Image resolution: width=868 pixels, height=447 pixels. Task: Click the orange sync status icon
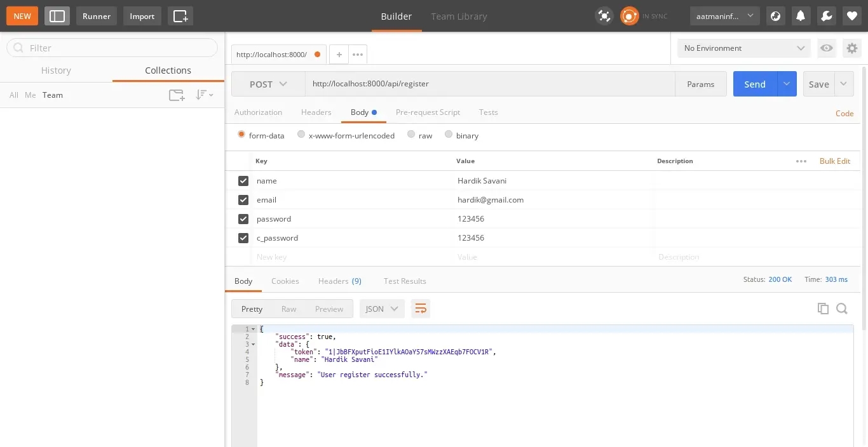coord(629,16)
